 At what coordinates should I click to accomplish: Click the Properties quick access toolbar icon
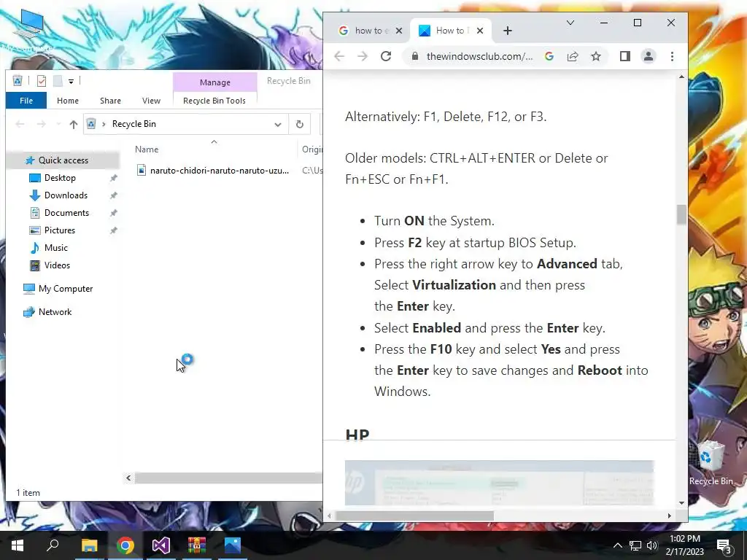[x=42, y=81]
